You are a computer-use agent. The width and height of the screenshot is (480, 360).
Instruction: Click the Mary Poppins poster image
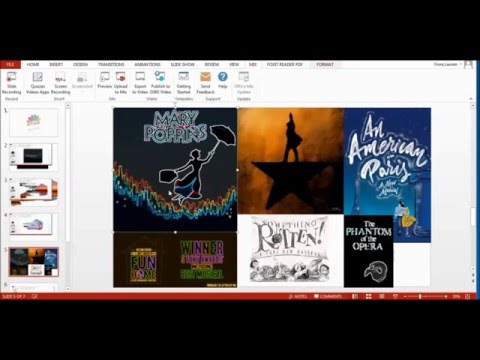(x=175, y=170)
